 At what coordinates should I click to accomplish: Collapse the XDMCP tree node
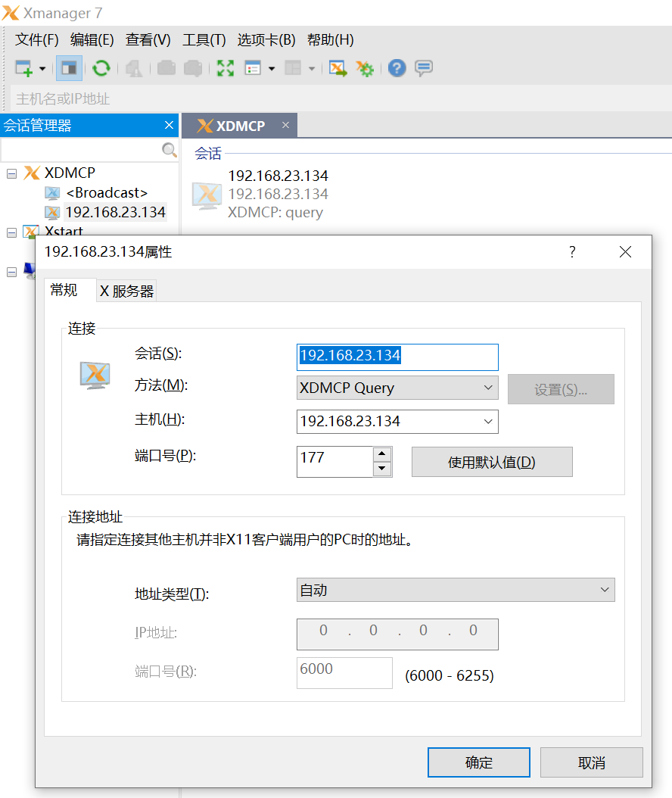[x=11, y=173]
